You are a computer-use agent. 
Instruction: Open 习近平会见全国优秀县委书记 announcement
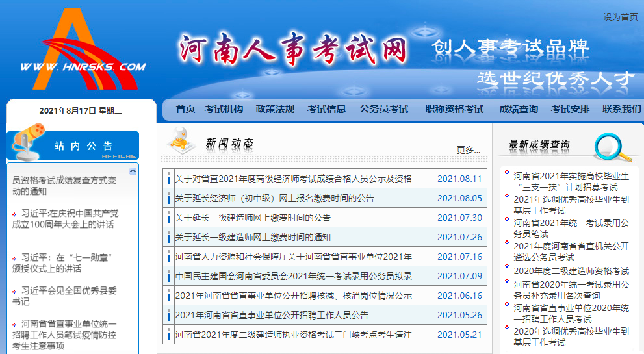(x=64, y=296)
